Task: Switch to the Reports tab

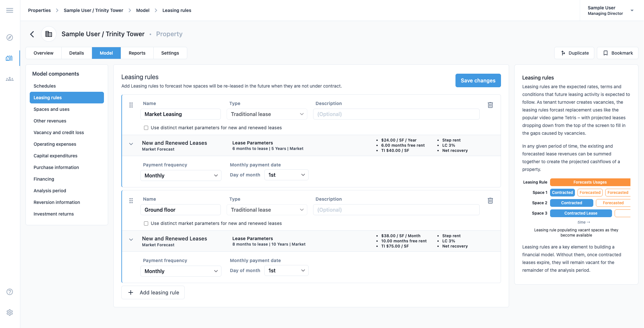Action: click(137, 53)
